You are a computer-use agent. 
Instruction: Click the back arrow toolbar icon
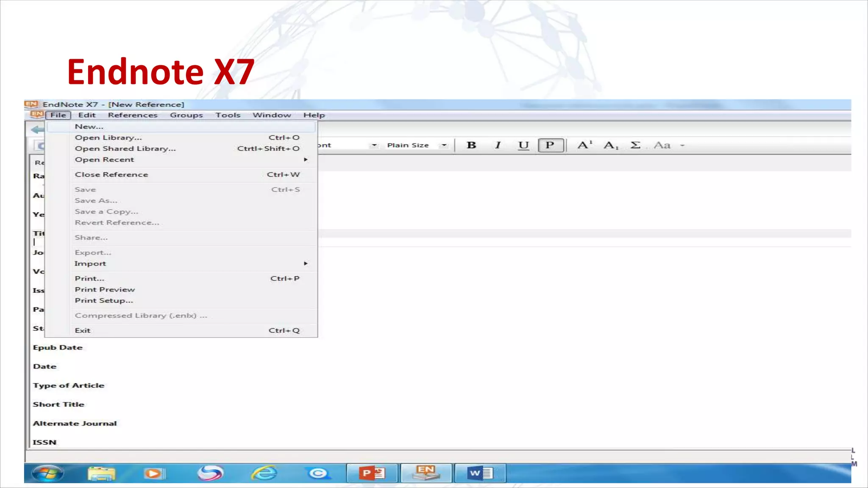(38, 130)
